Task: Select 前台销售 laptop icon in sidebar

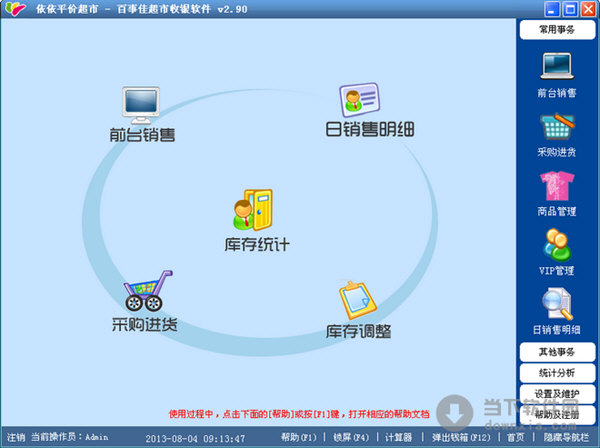Action: point(557,67)
